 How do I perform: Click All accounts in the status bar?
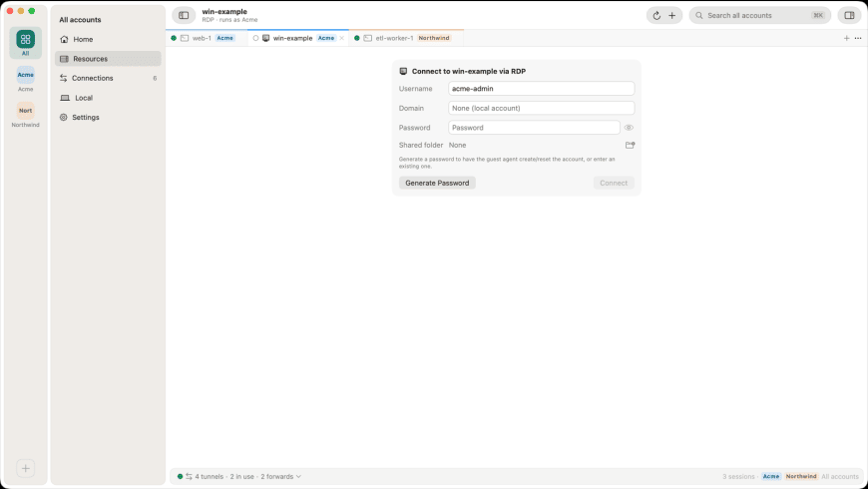point(840,476)
